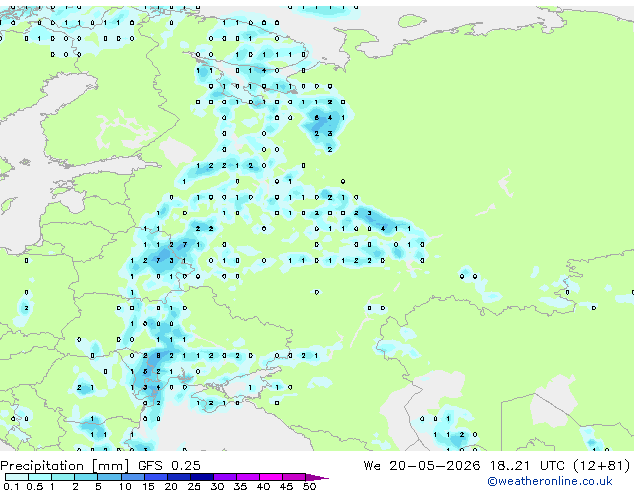This screenshot has width=634, height=490.
Task: Pick the 2–5 mm legend swatch
Action: 86,477
